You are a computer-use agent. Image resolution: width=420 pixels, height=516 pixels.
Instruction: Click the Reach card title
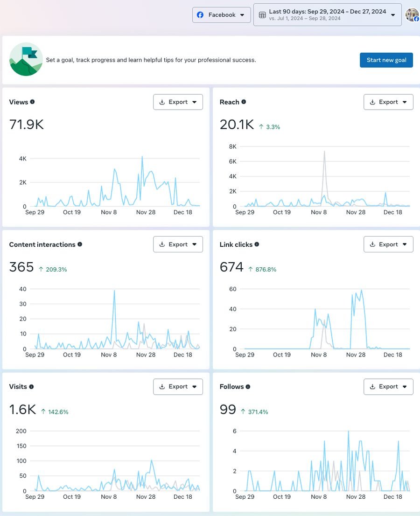pos(230,102)
